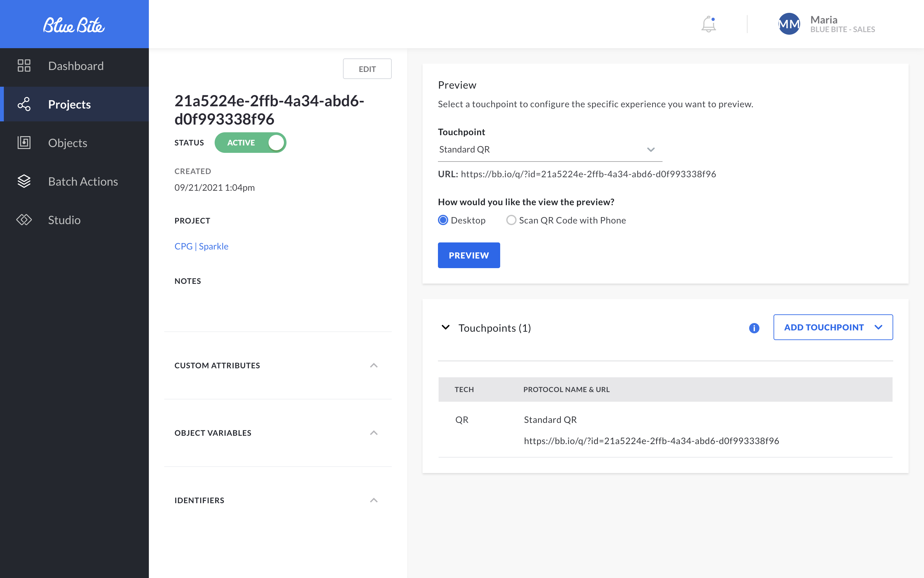Collapse the Touchpoints (1) section
Viewport: 924px width, 578px height.
pyautogui.click(x=445, y=328)
